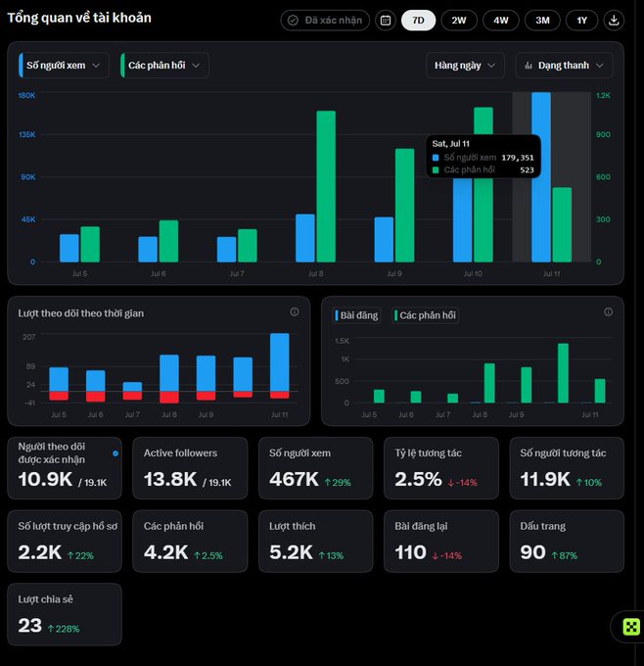The height and width of the screenshot is (666, 644).
Task: Switch to the 3M time range
Action: tap(542, 21)
